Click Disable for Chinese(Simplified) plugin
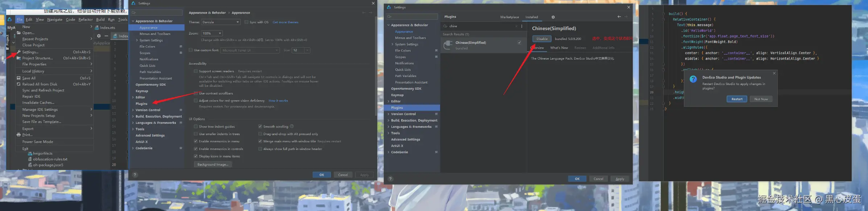The height and width of the screenshot is (211, 868). [542, 39]
